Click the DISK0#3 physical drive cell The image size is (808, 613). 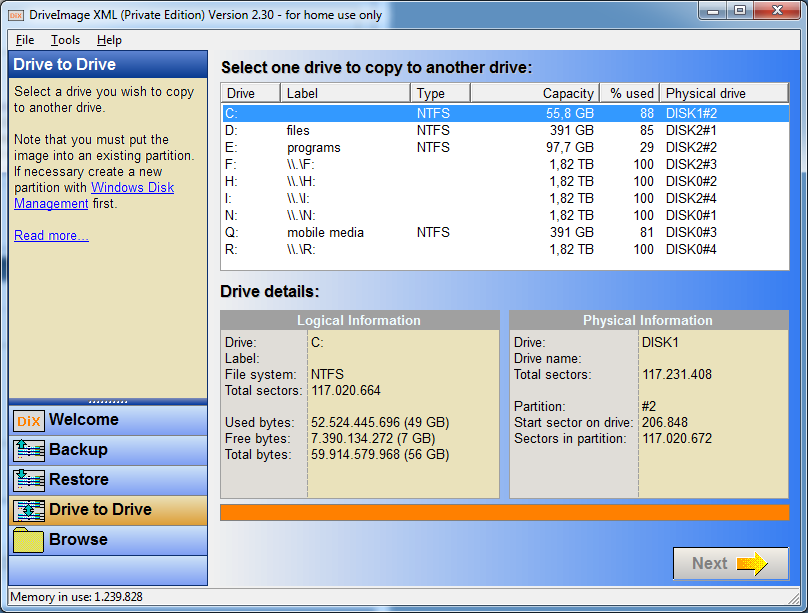[x=691, y=232]
